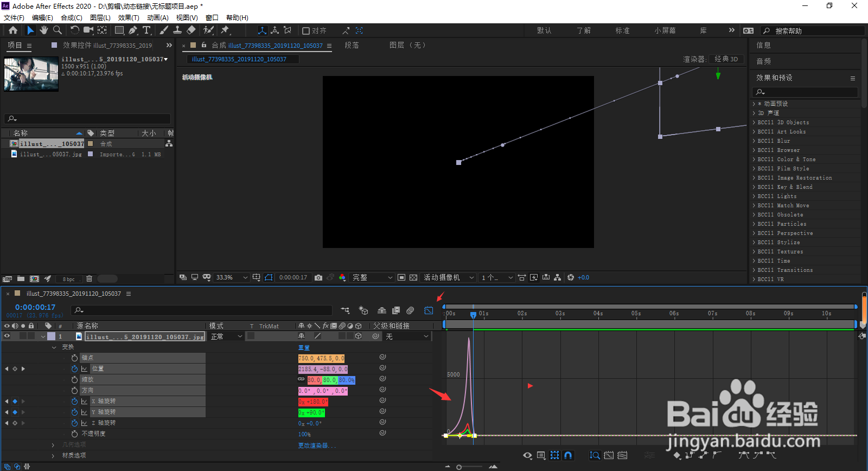
Task: Toggle the 缩放 stopwatch
Action: click(x=74, y=380)
